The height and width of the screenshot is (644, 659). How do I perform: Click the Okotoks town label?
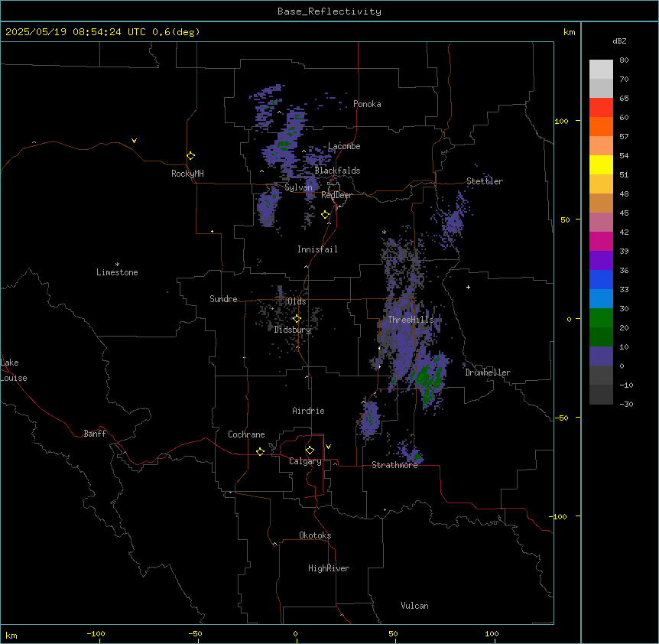pyautogui.click(x=315, y=535)
